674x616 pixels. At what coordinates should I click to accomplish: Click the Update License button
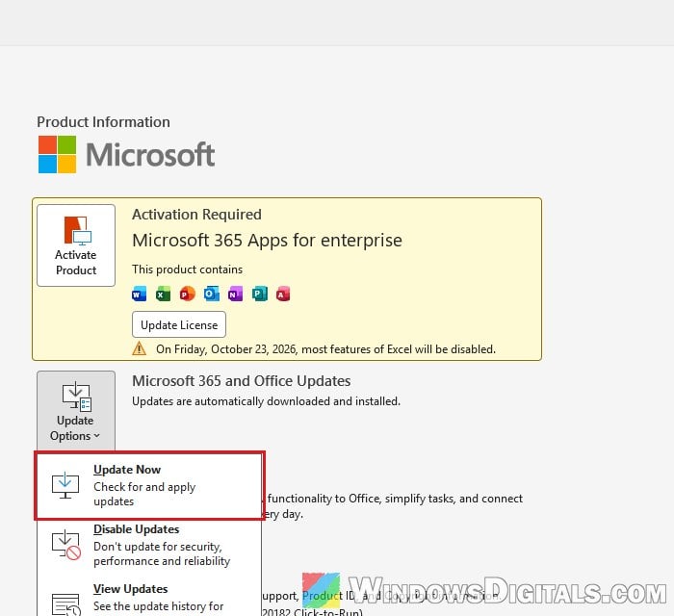tap(179, 324)
